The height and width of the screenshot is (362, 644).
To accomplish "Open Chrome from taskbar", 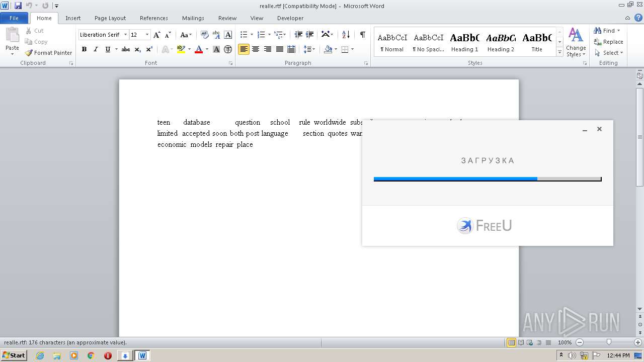I will 91,355.
